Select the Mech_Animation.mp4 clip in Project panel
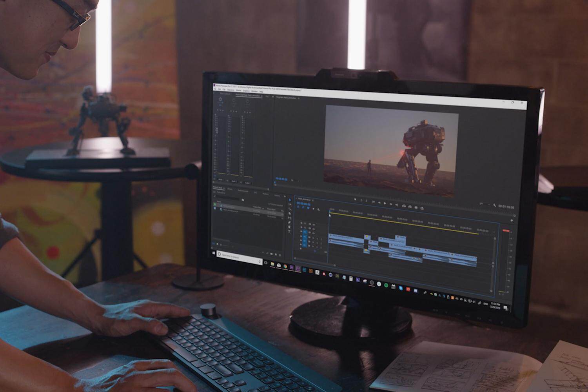588x392 pixels. (x=230, y=211)
